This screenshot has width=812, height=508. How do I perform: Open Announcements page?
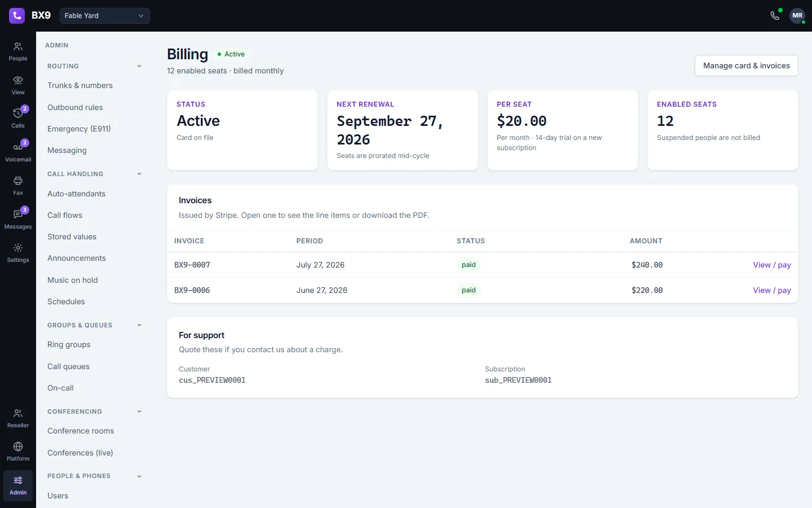(77, 258)
